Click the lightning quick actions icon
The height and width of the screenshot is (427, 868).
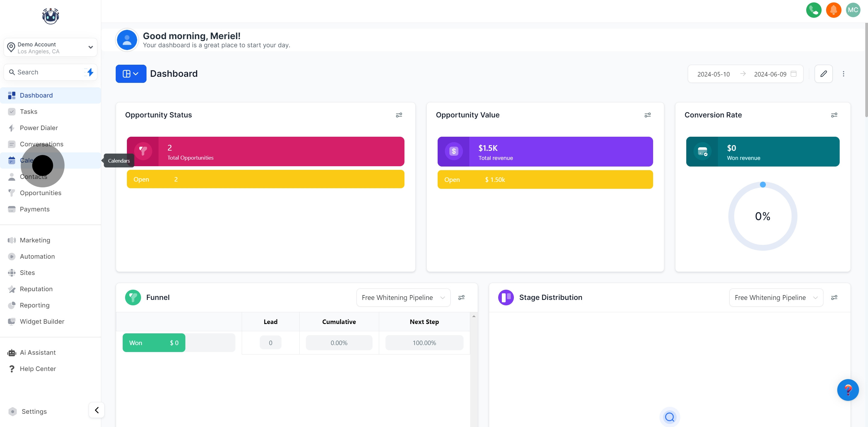pyautogui.click(x=90, y=72)
